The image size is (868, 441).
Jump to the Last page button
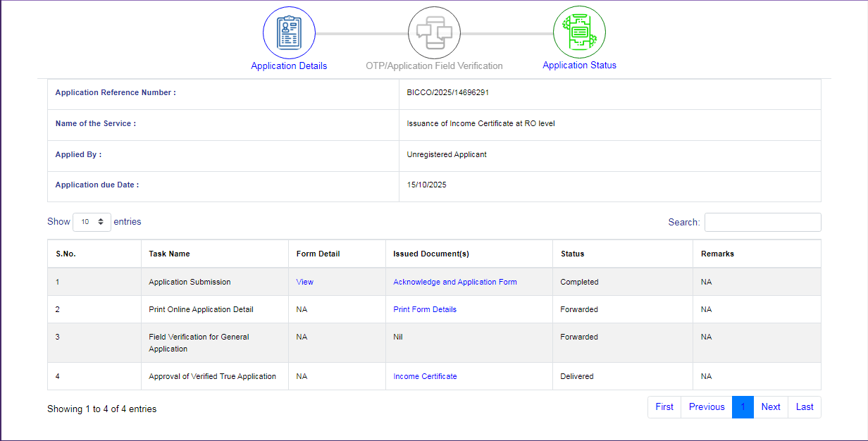[x=805, y=406]
